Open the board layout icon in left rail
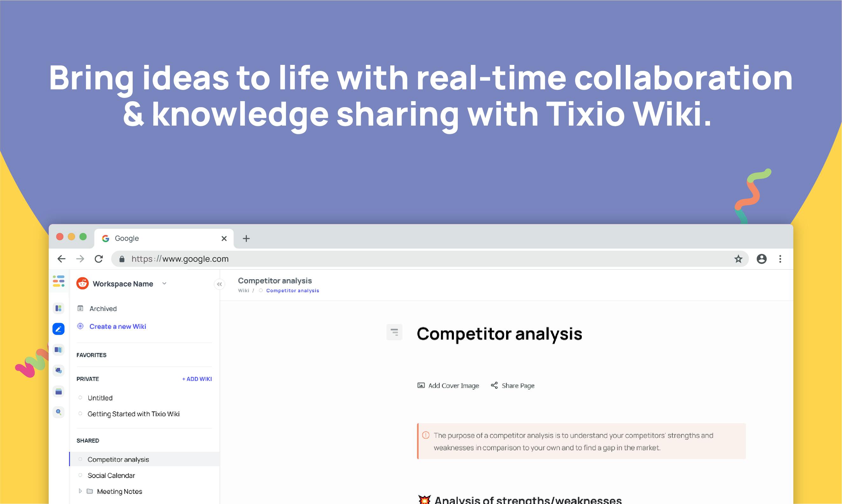The image size is (842, 504). tap(59, 308)
